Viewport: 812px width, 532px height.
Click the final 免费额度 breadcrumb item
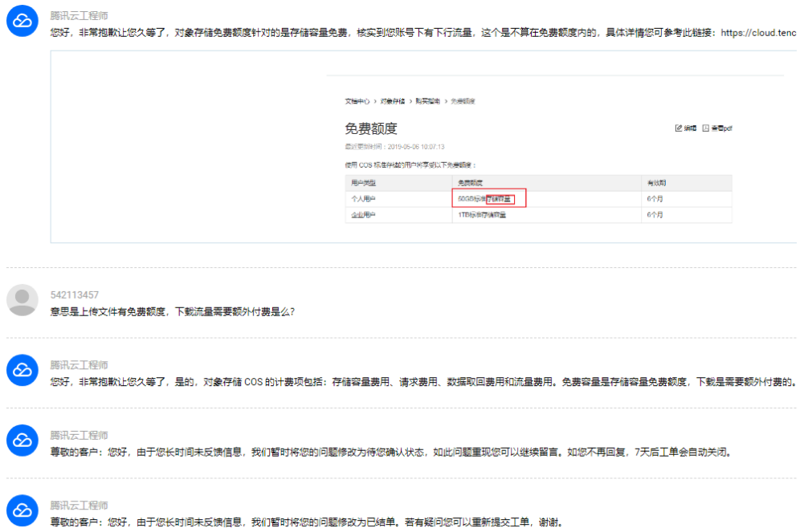click(463, 101)
